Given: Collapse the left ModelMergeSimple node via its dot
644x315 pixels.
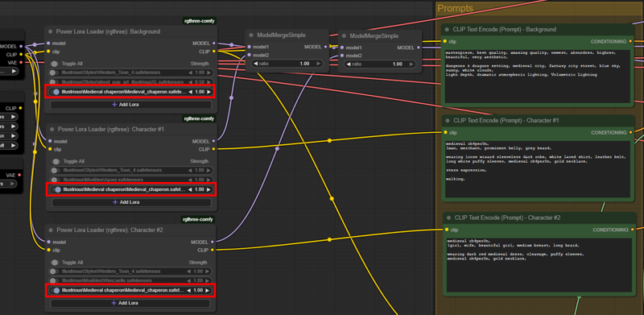Looking at the screenshot, I should pos(251,35).
